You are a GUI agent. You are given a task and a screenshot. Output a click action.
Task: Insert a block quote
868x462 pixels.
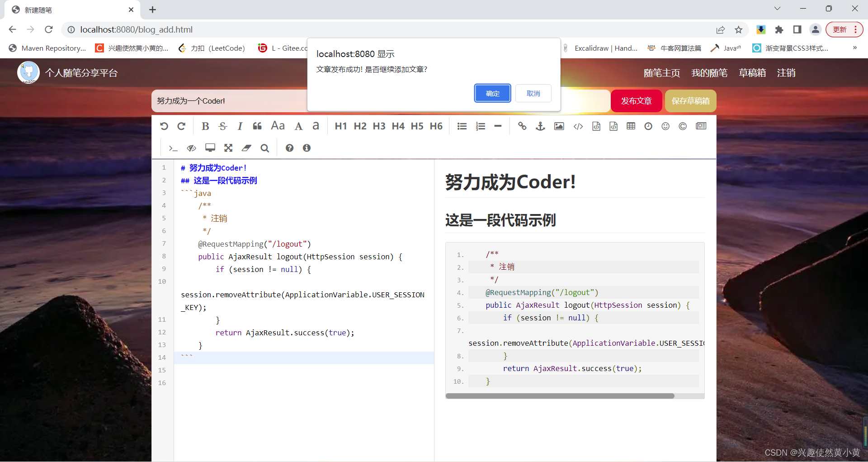point(257,126)
